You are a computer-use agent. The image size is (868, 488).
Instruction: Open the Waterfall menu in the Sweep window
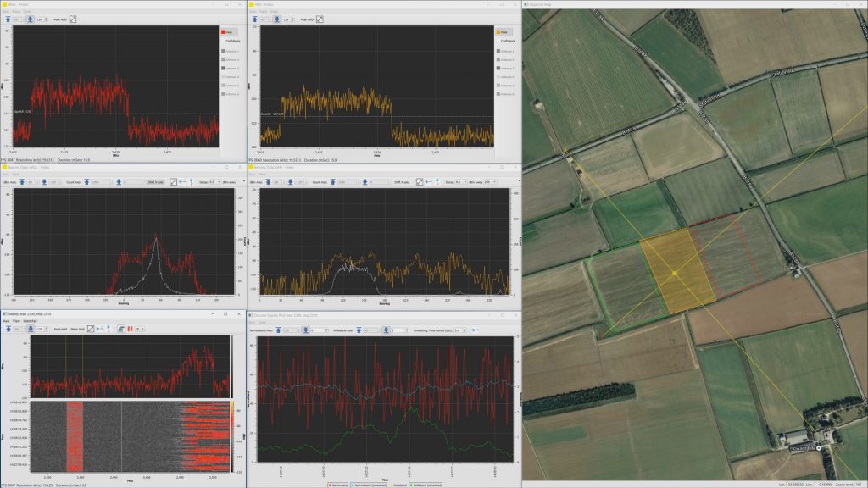31,321
